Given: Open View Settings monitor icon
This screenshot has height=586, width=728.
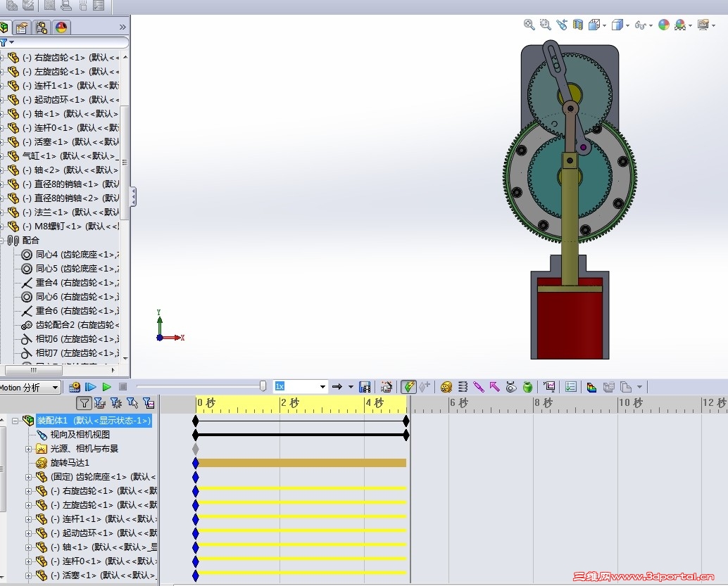Looking at the screenshot, I should (703, 25).
